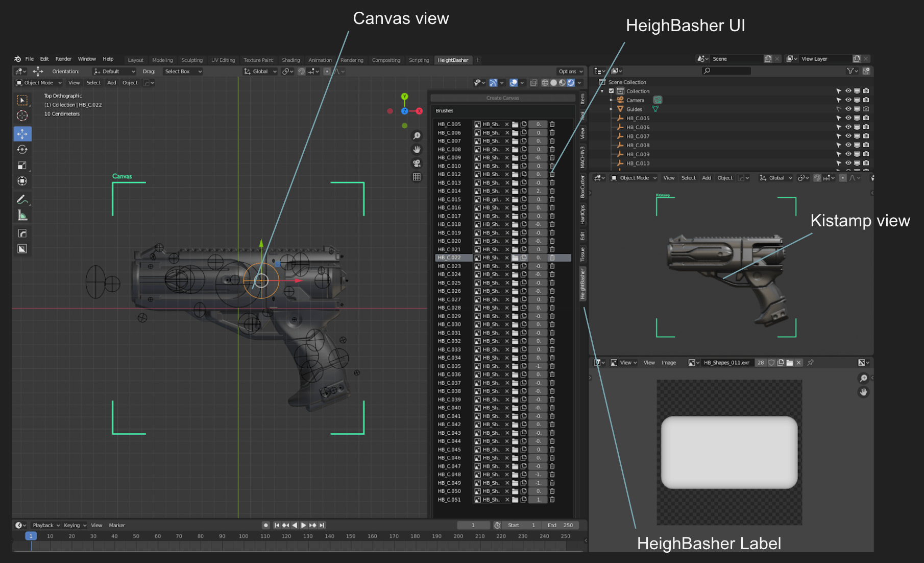The width and height of the screenshot is (924, 563).
Task: Hide HB_C.005 in the outliner with its eye icon
Action: 848,118
